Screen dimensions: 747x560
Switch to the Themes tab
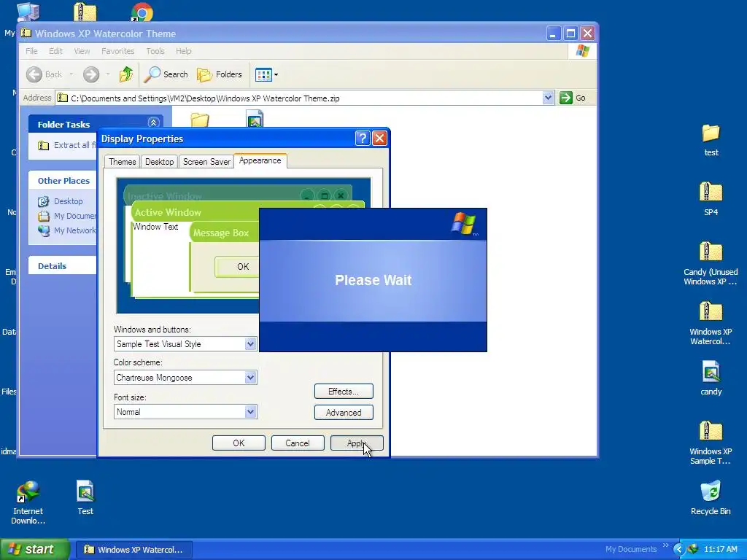click(x=123, y=162)
